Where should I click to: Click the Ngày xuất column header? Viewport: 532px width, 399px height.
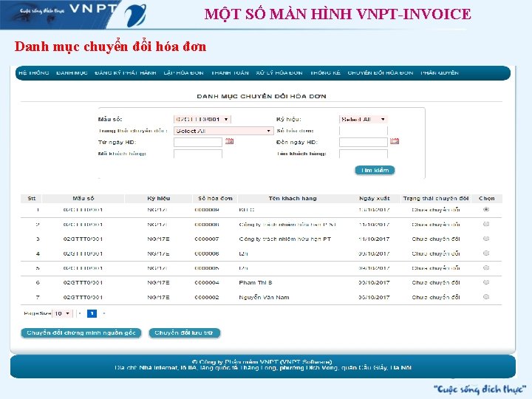point(374,199)
